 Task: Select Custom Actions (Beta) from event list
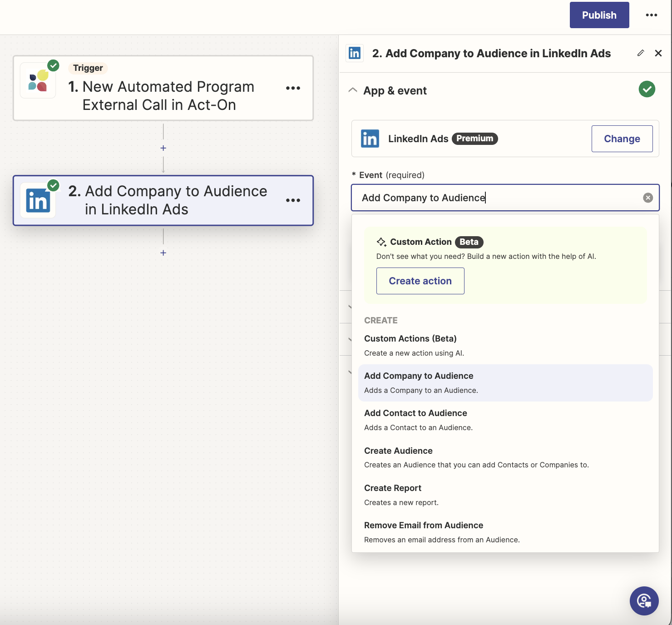505,346
